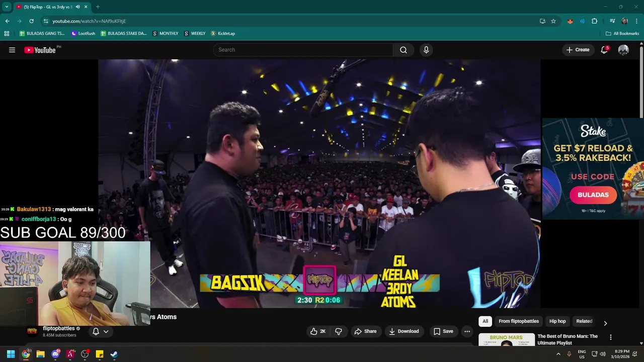Viewport: 644px width, 362px height.
Task: Open BULADAS STAKE DA bookmark
Action: click(123, 33)
